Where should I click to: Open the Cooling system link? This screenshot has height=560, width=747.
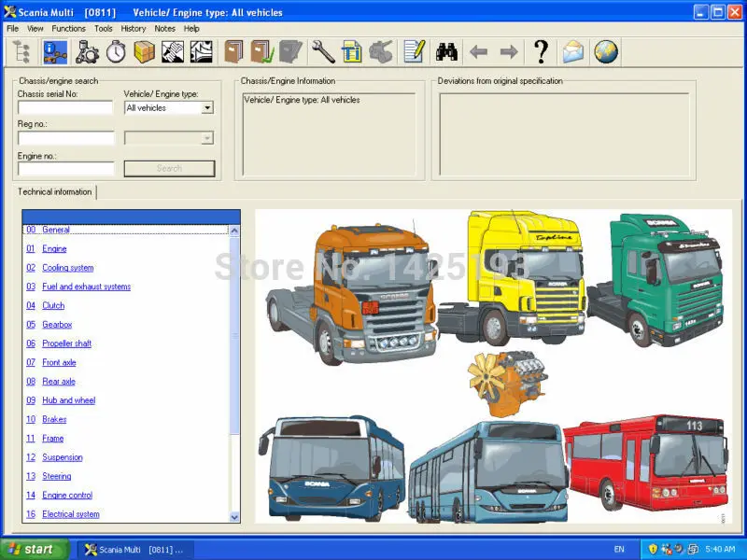point(67,268)
